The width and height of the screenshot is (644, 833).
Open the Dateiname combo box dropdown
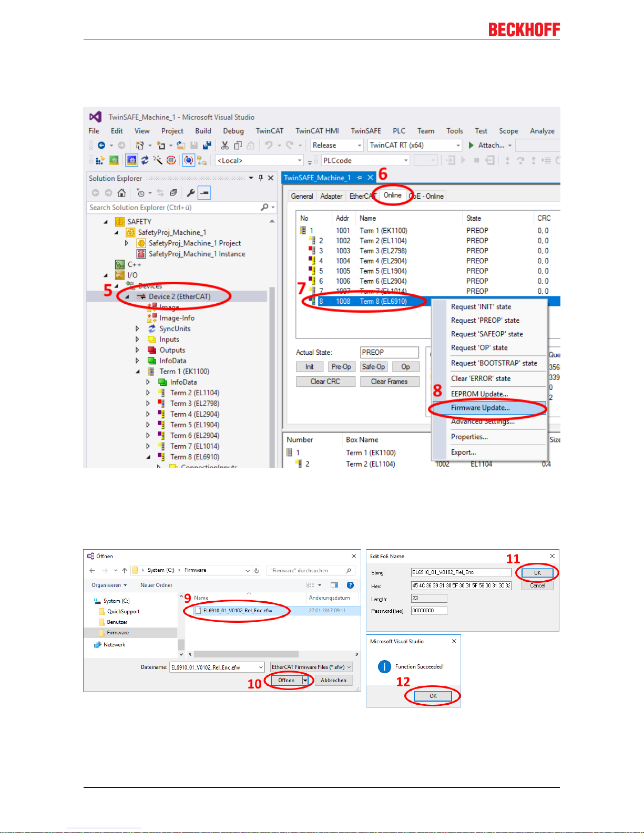click(x=261, y=667)
